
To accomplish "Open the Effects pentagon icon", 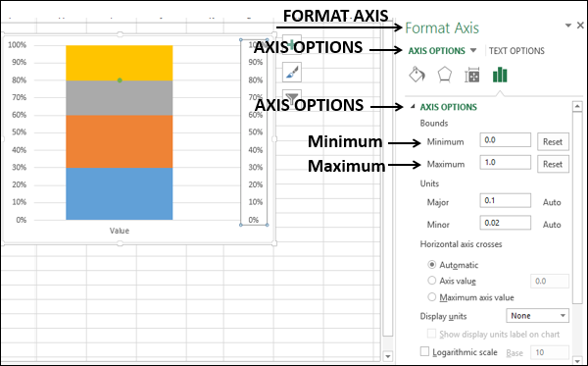I will pyautogui.click(x=444, y=75).
